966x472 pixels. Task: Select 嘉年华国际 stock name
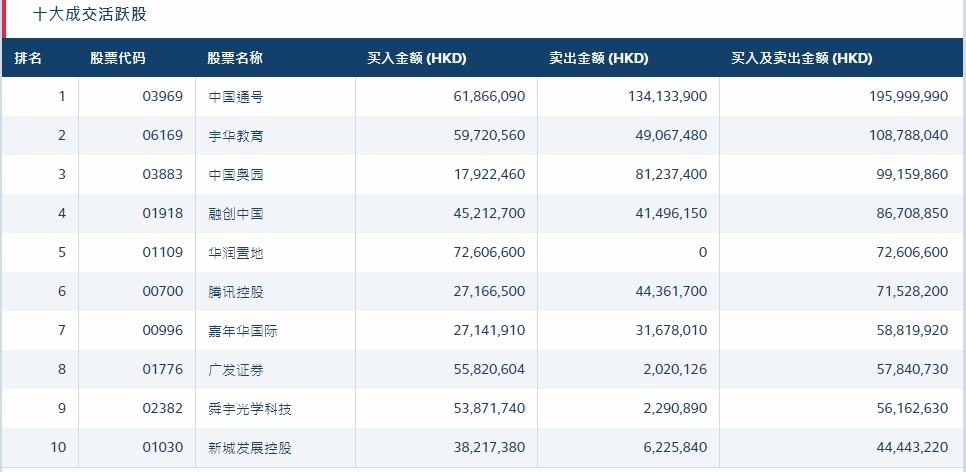tap(243, 331)
